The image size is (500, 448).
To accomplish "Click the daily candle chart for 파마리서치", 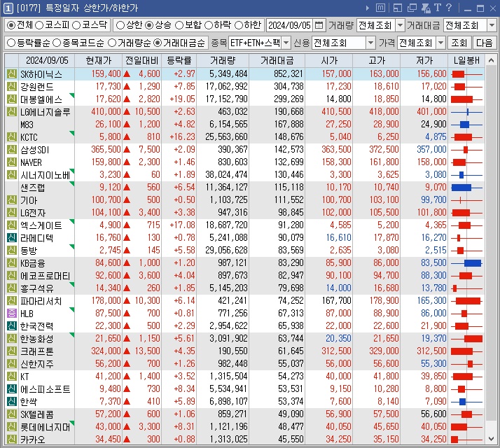I will coord(466,301).
